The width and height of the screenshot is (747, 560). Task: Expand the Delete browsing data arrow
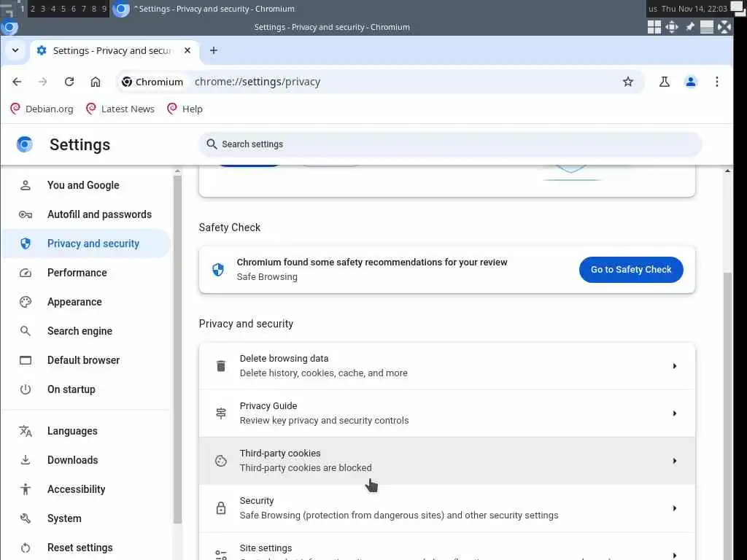point(675,366)
